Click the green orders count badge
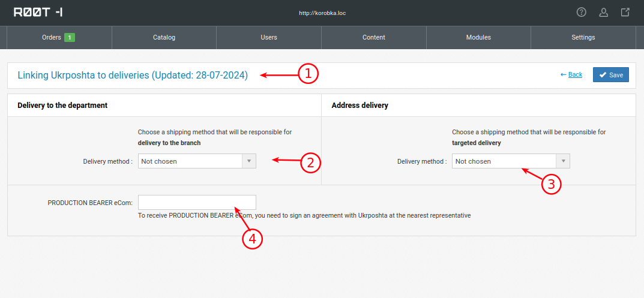The width and height of the screenshot is (644, 298). pos(70,37)
